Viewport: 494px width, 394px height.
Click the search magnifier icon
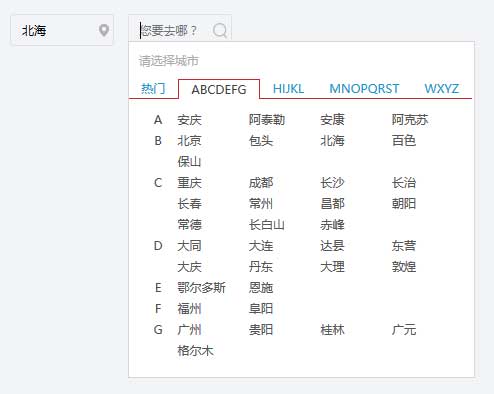pyautogui.click(x=220, y=31)
